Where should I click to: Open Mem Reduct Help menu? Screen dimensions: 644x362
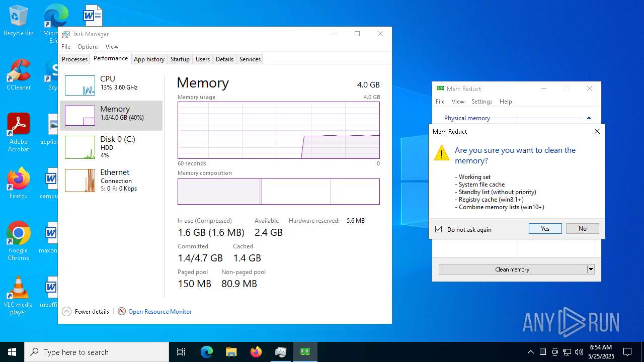click(506, 102)
